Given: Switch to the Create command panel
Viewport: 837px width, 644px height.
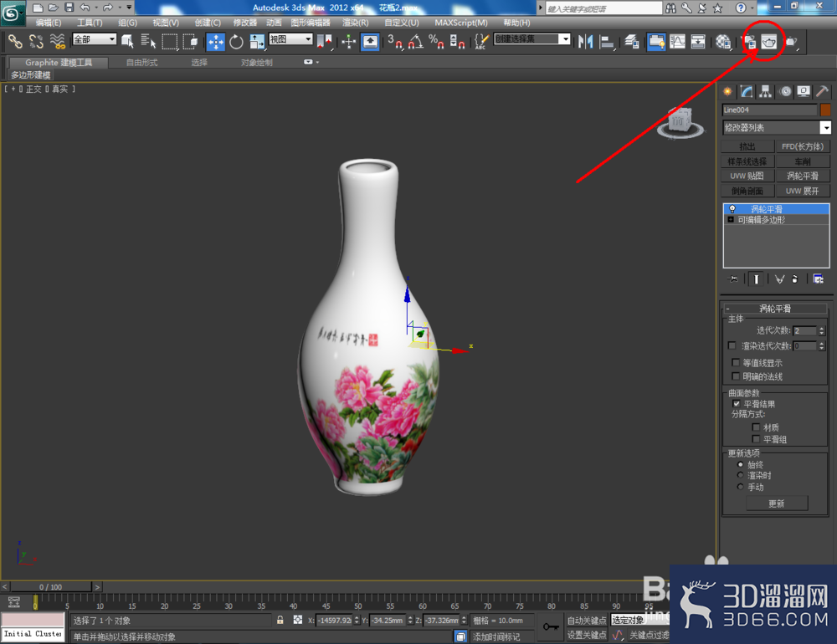Looking at the screenshot, I should click(727, 92).
